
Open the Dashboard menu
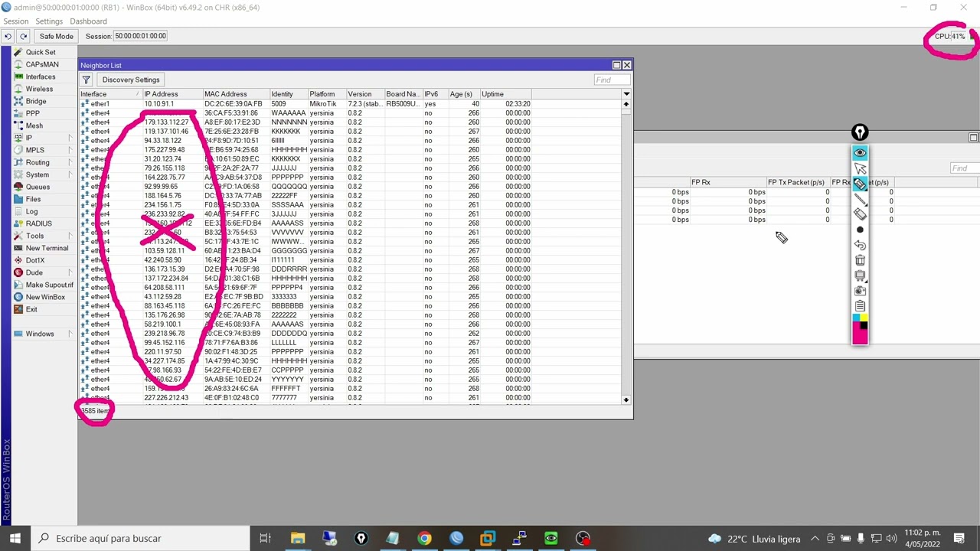click(88, 21)
